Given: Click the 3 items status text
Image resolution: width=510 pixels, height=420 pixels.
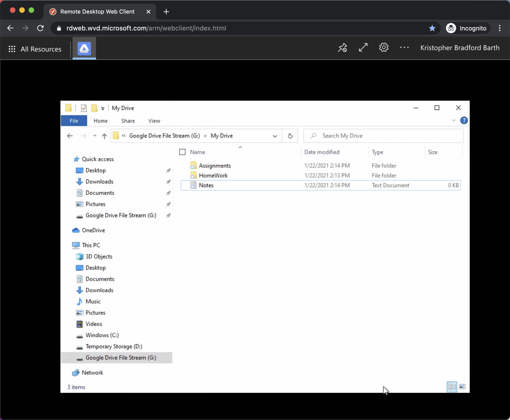Looking at the screenshot, I should tap(76, 387).
